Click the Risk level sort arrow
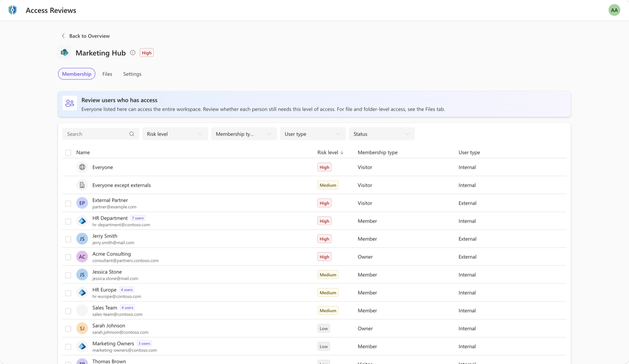The height and width of the screenshot is (364, 629). (342, 152)
